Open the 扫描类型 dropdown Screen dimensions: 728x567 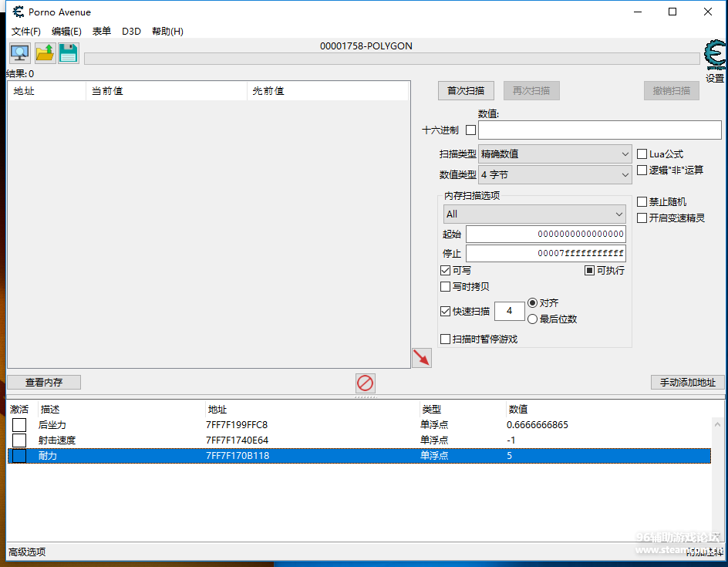tap(554, 154)
